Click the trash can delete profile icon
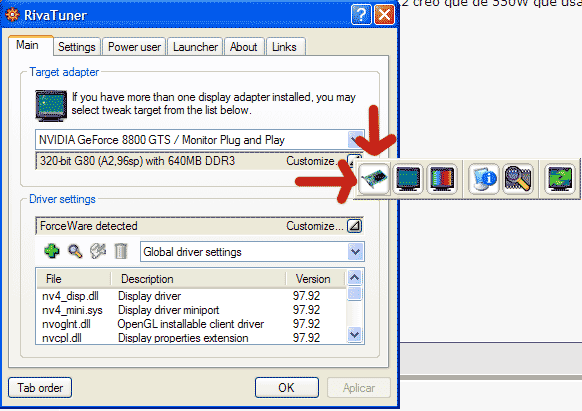 tap(121, 251)
